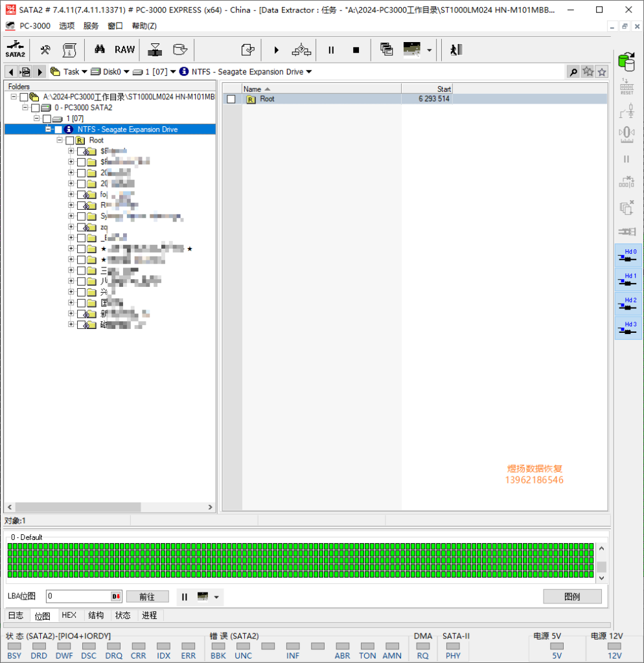Check the 0 - PC3000 SATA2 checkbox
Viewport: 644px width, 663px height.
[36, 108]
